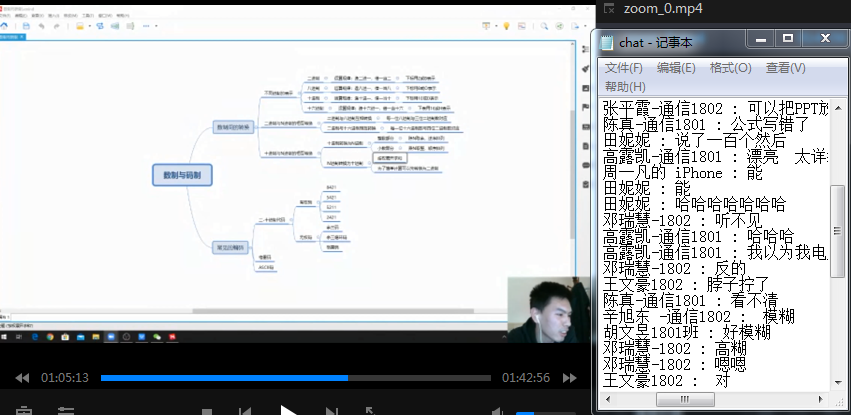
Task: Click the chat line '看不清'
Action: pos(754,301)
